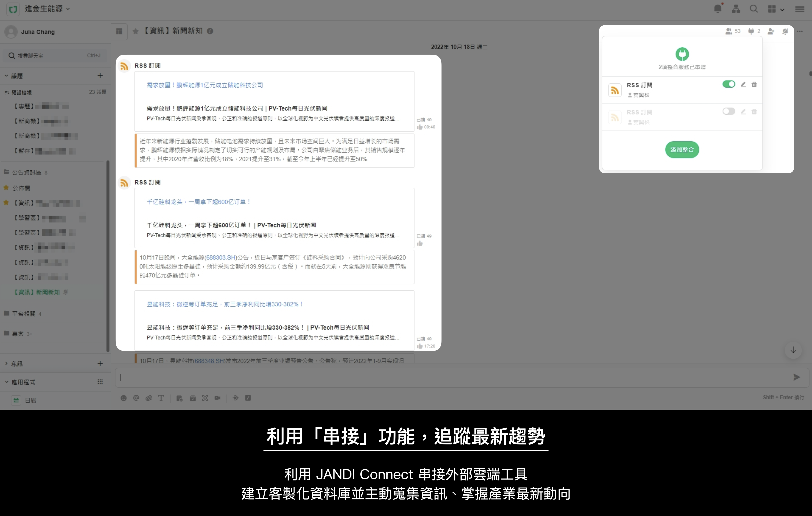812x516 pixels.
Task: Open the search magnifier at top right
Action: point(754,9)
